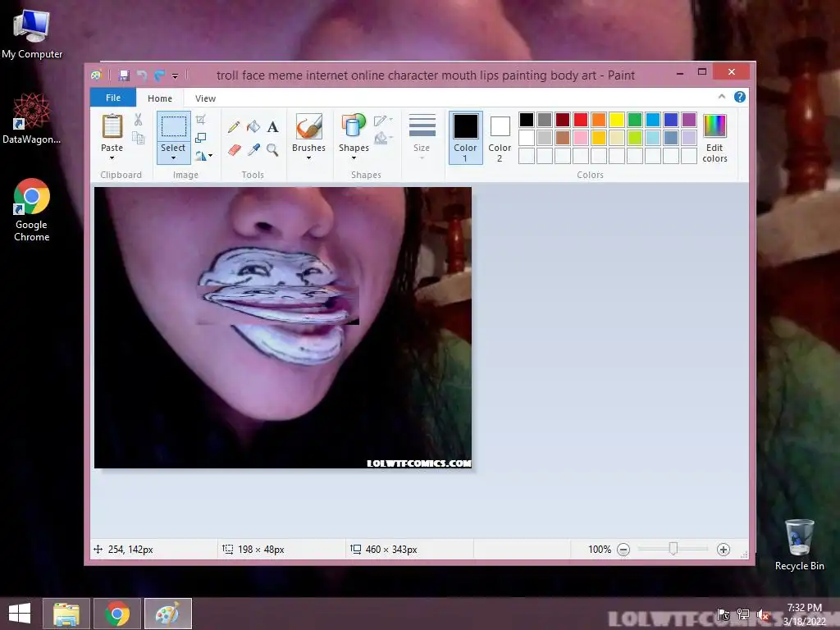Click the Edit colors rainbow icon
The width and height of the screenshot is (840, 630).
714,126
